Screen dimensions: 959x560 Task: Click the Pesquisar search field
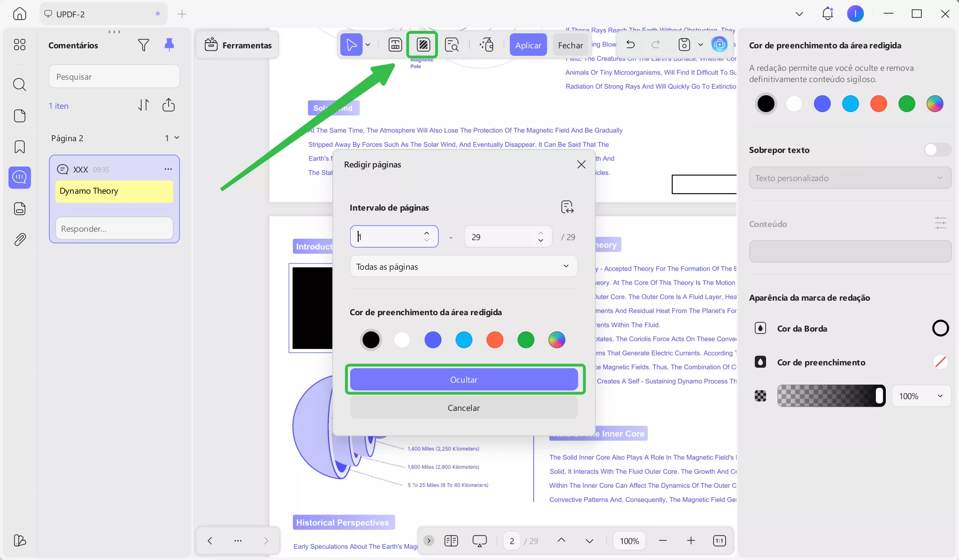coord(114,76)
